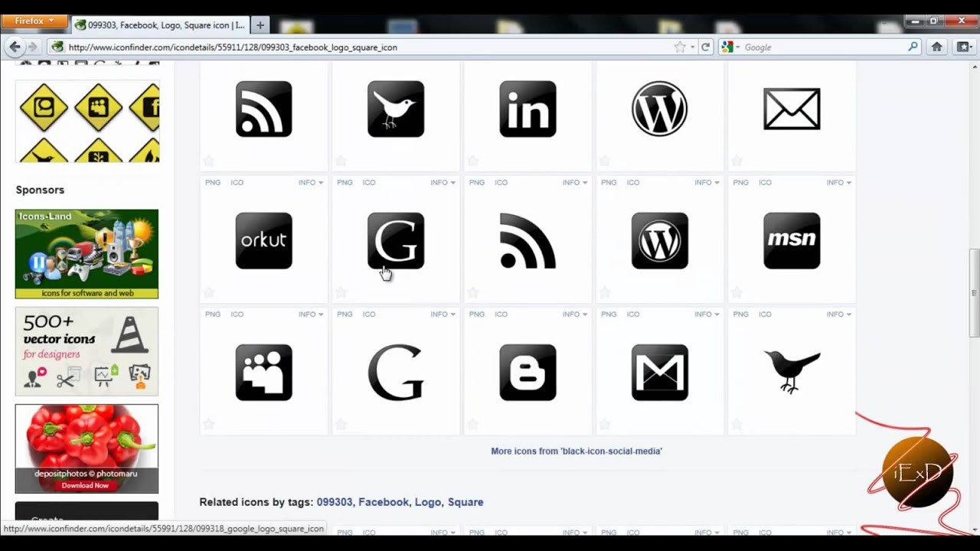Image resolution: width=980 pixels, height=551 pixels.
Task: Expand INFO dropdown above msn icon
Action: [x=838, y=182]
